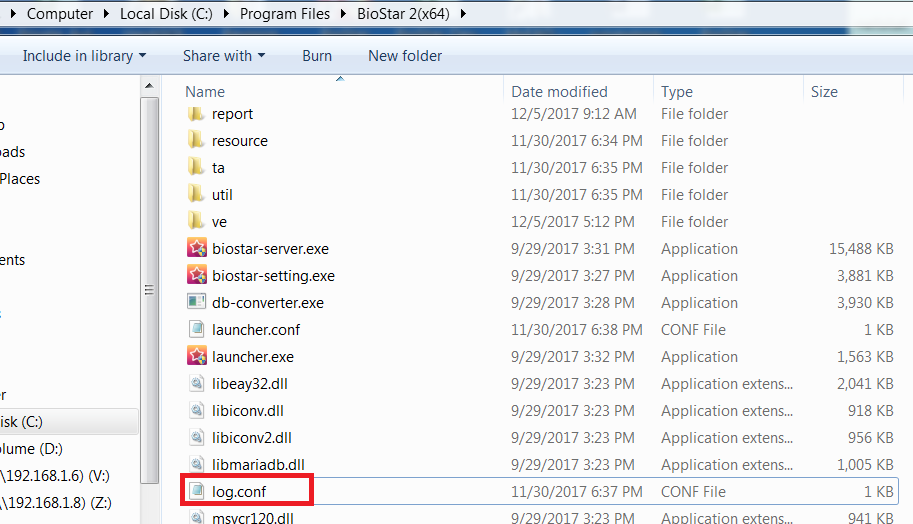The image size is (913, 524).
Task: Click the navigation pane scrollbar thumb
Action: tap(149, 290)
